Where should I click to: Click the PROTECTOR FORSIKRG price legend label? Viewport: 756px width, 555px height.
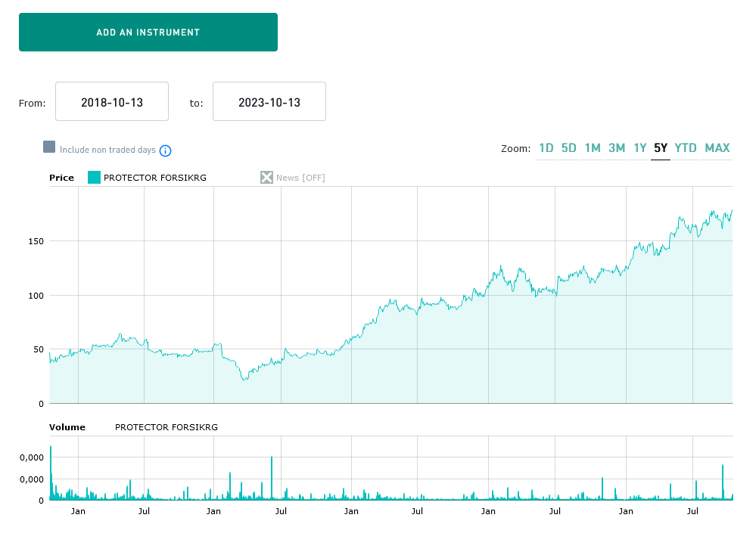coord(154,178)
